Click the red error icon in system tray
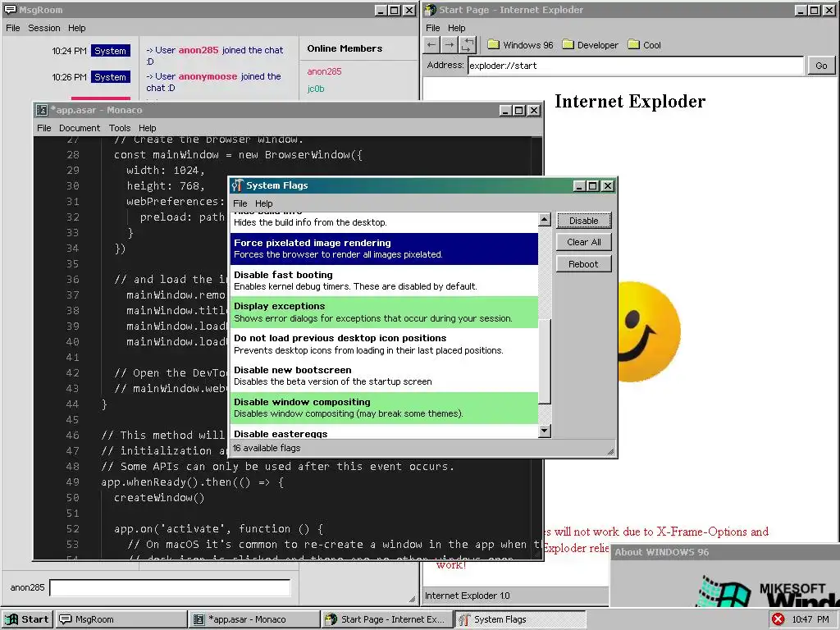The image size is (840, 630). [x=778, y=619]
